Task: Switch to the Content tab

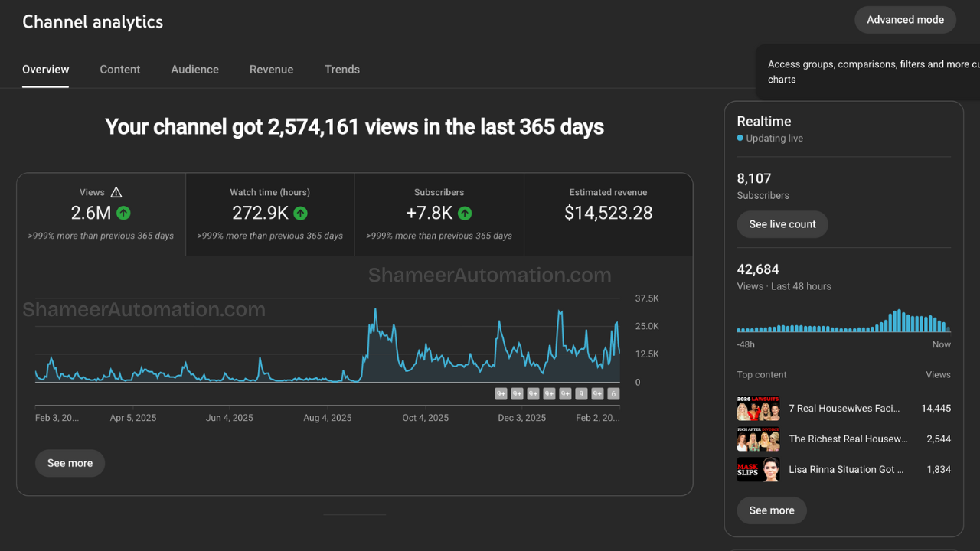Action: [120, 70]
